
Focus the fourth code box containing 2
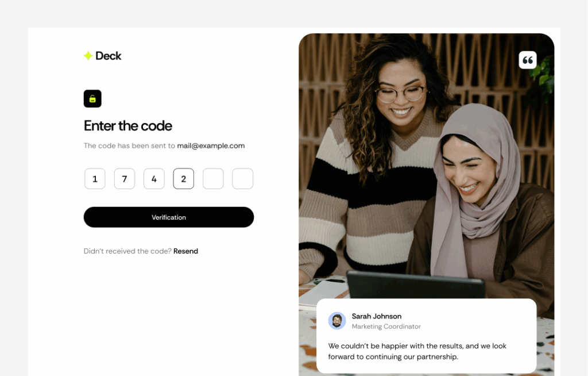pos(183,179)
